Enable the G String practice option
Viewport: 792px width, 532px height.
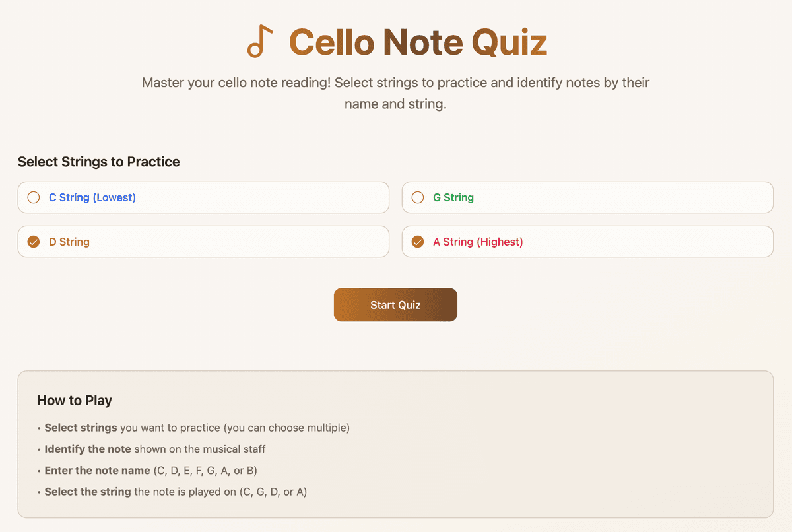click(587, 197)
